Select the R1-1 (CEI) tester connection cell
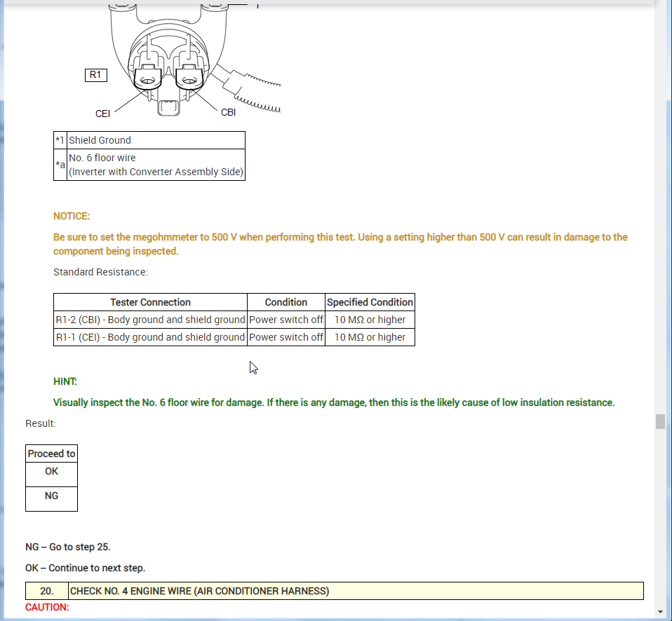This screenshot has height=621, width=672. point(150,337)
